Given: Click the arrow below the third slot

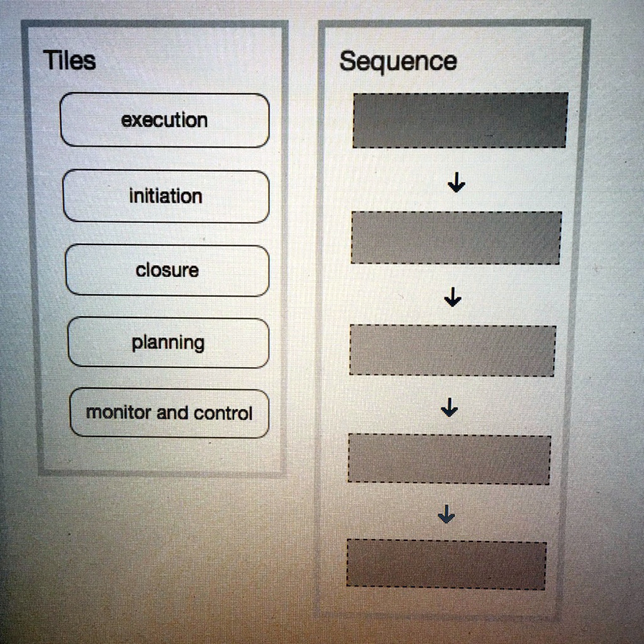Looking at the screenshot, I should coord(450,408).
